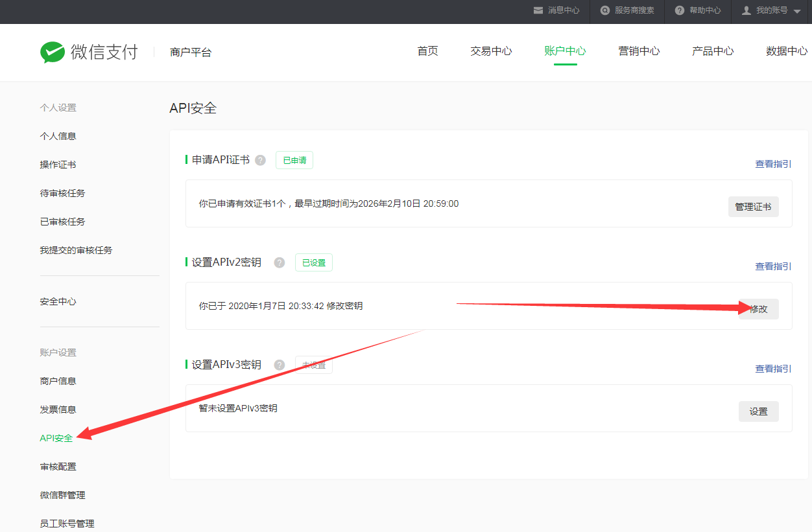Image resolution: width=812 pixels, height=532 pixels.
Task: Click 设置 button for APIv3 key
Action: pyautogui.click(x=759, y=411)
